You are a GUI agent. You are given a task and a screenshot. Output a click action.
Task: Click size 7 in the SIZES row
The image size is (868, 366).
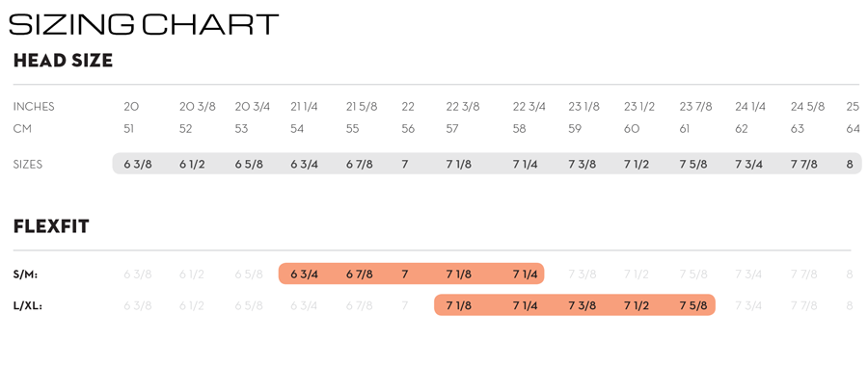click(405, 164)
